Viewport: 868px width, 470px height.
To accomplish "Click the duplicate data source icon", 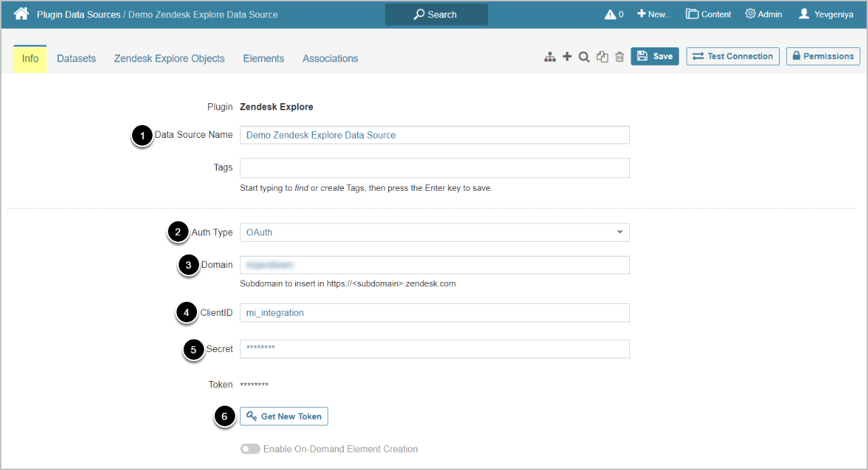I will point(602,57).
